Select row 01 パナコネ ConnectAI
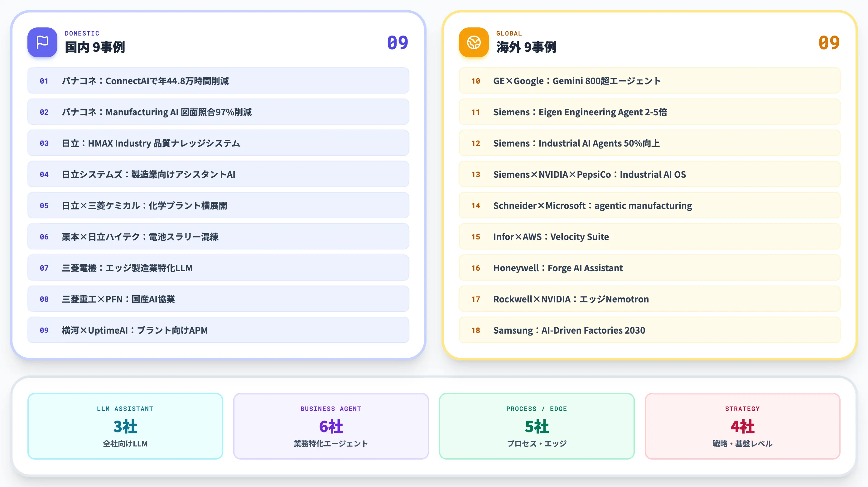868x487 pixels. 218,80
